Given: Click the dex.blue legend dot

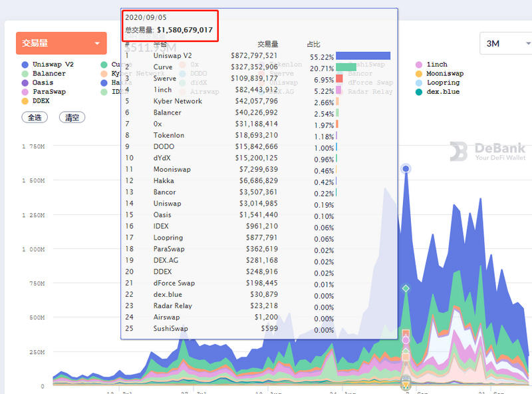Looking at the screenshot, I should click(418, 91).
